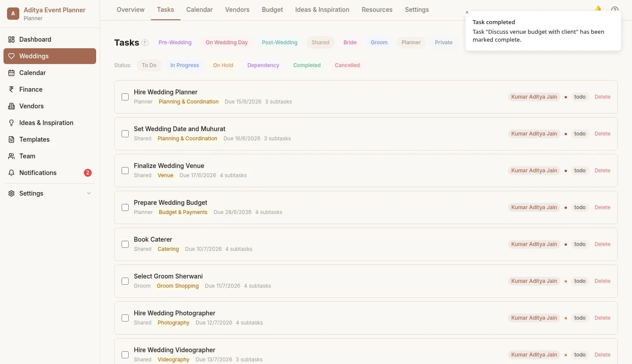
Task: Click the Vendors building icon
Action: click(11, 106)
